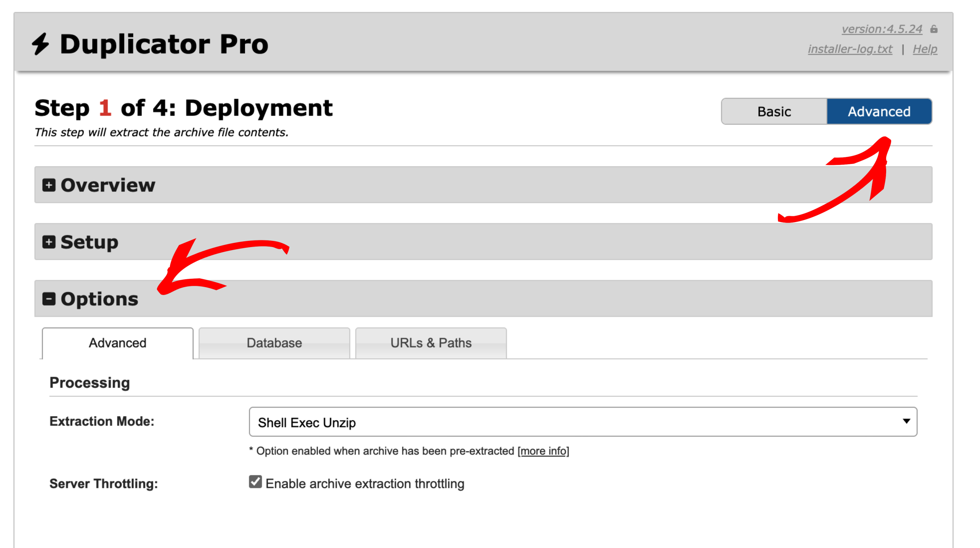The width and height of the screenshot is (980, 548).
Task: Collapse the Options section minus icon
Action: pos(49,299)
